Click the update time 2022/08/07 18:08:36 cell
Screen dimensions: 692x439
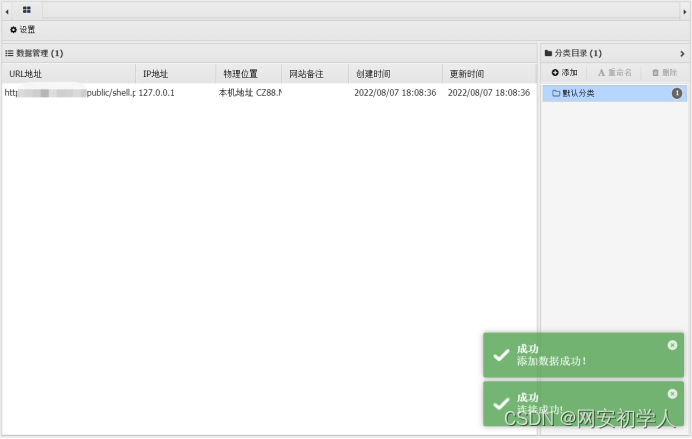[x=489, y=93]
